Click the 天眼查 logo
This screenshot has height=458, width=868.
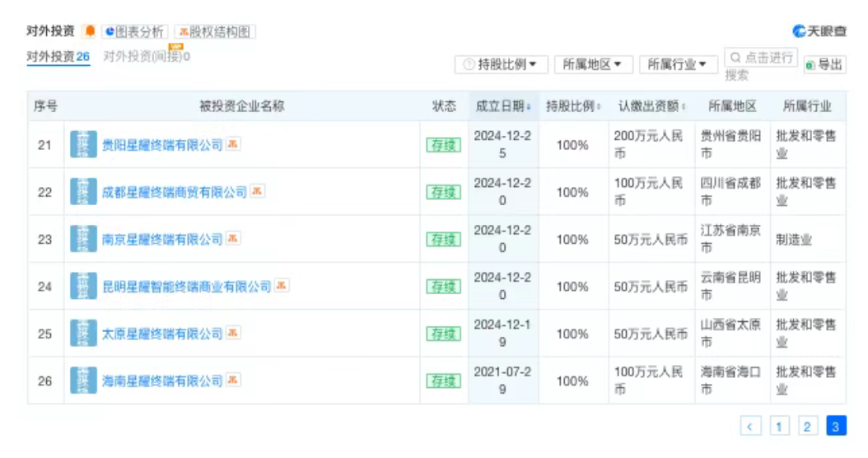tap(819, 31)
